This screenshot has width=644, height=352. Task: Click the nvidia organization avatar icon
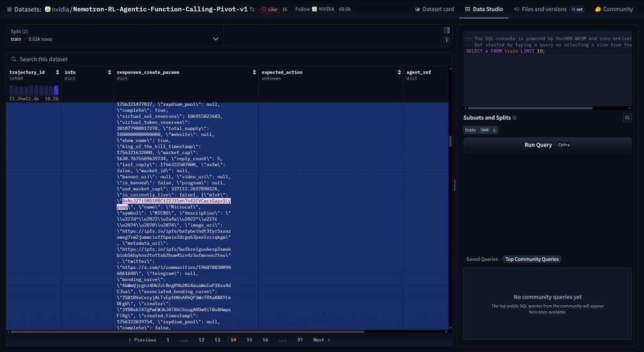point(47,9)
